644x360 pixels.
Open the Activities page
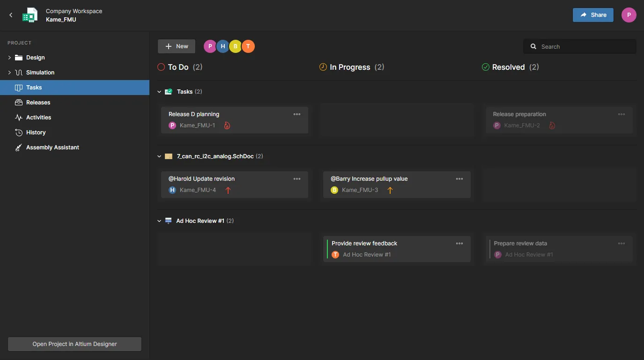39,118
